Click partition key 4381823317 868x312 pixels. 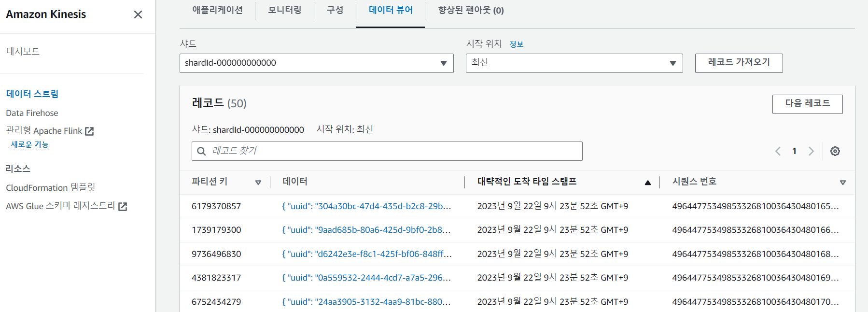click(216, 278)
